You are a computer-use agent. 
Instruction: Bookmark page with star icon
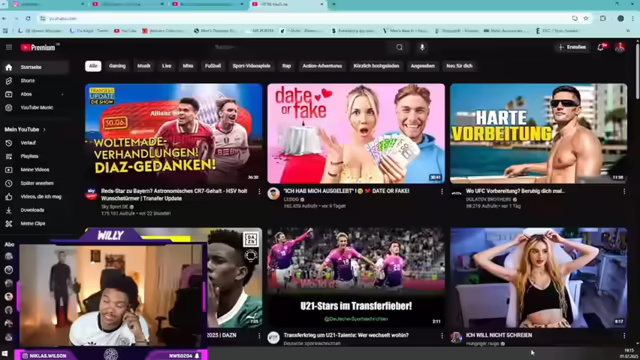(x=586, y=18)
